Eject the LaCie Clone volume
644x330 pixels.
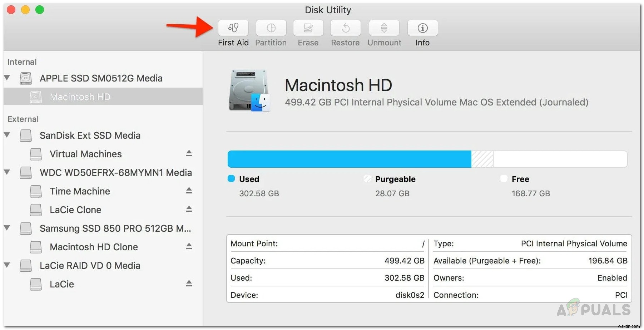click(189, 210)
